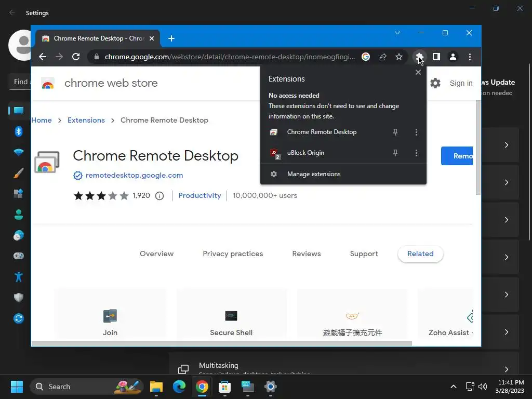Close the Chrome Remote Desktop tab
Image resolution: width=532 pixels, height=399 pixels.
tap(152, 38)
